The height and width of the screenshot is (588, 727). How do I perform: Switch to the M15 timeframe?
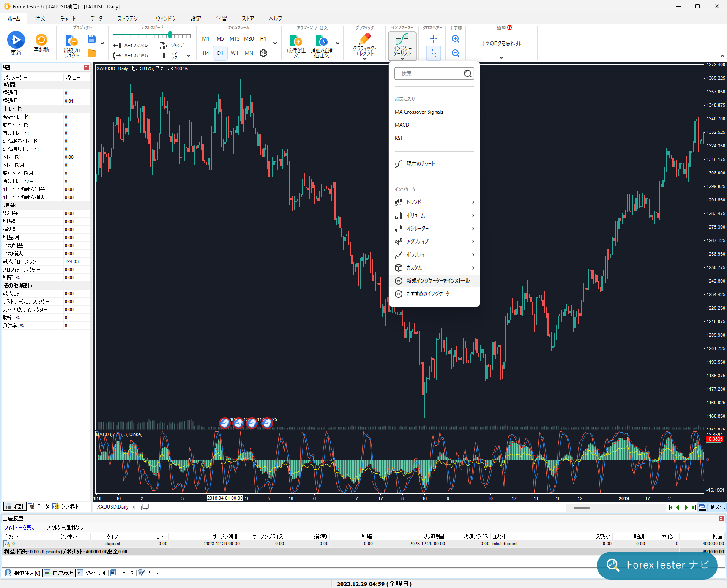[x=235, y=39]
